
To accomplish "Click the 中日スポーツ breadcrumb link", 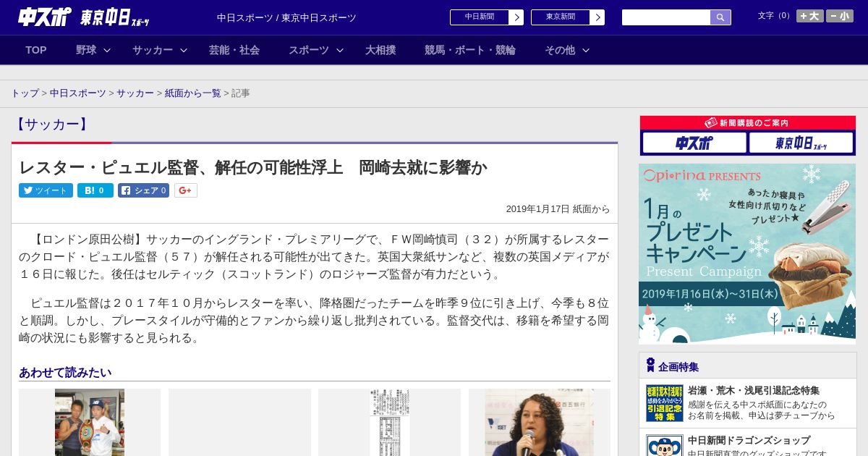I will click(78, 93).
